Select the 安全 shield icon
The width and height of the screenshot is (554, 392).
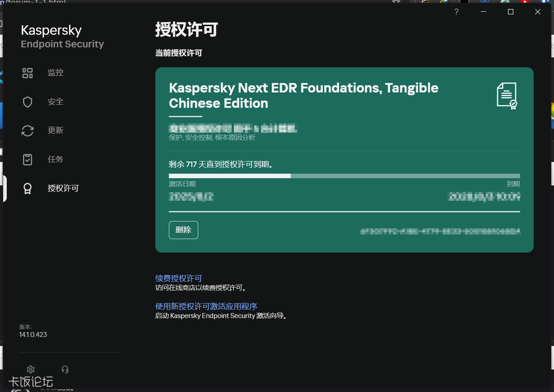click(x=28, y=102)
